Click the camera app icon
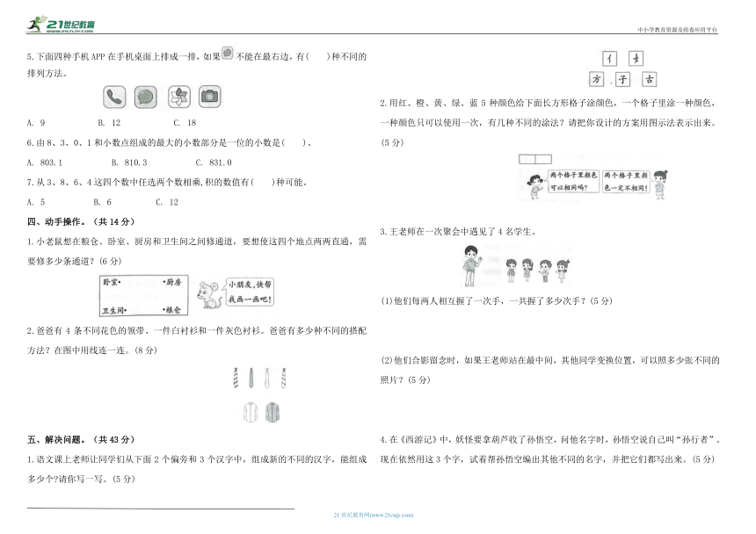Screen dimensions: 756x534 tap(210, 97)
